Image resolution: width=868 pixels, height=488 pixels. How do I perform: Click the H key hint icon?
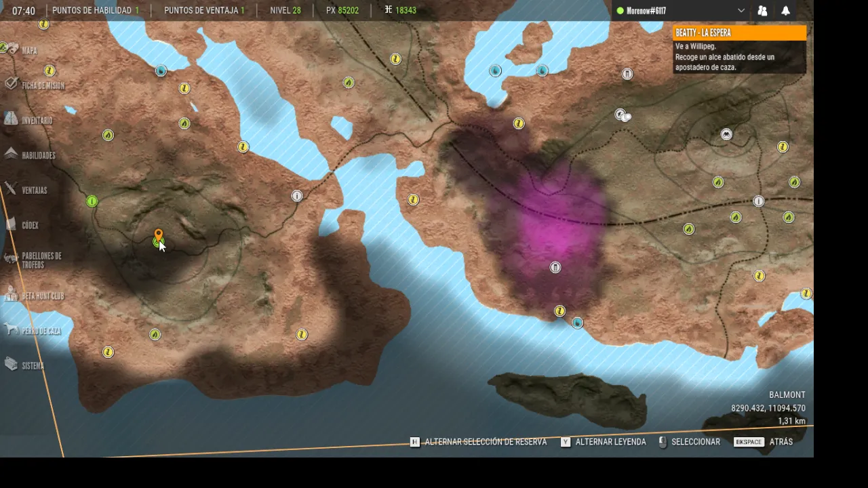[x=415, y=442]
